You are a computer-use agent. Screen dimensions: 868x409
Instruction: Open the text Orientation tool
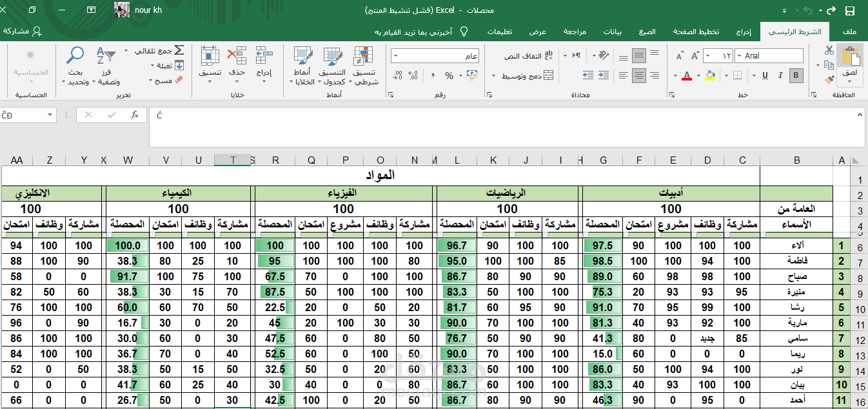pyautogui.click(x=604, y=56)
